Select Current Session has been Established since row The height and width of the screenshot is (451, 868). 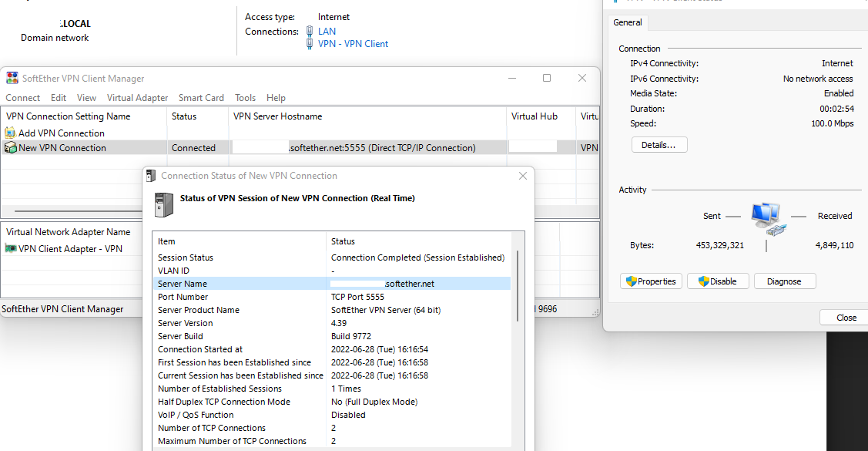tap(332, 375)
